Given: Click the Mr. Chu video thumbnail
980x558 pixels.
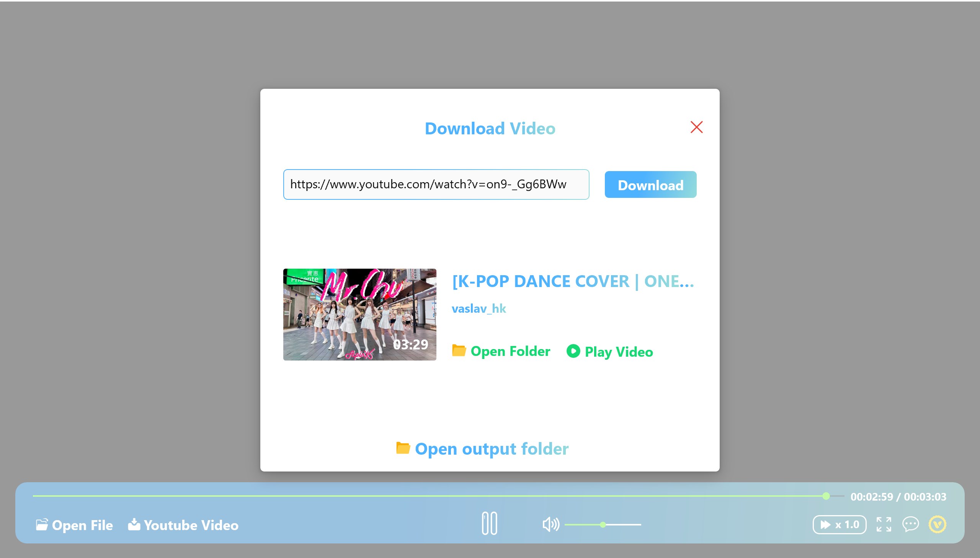Looking at the screenshot, I should (x=359, y=314).
